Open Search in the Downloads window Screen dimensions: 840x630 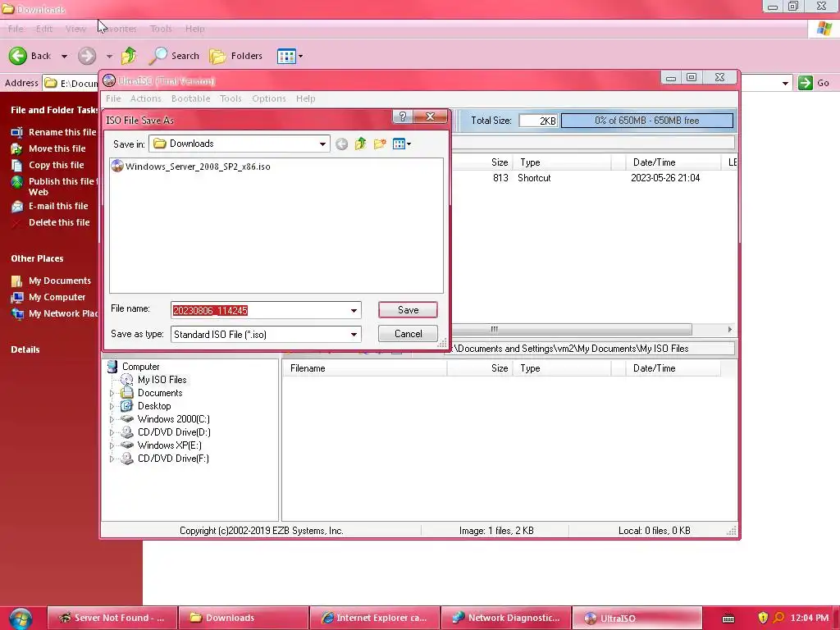174,56
